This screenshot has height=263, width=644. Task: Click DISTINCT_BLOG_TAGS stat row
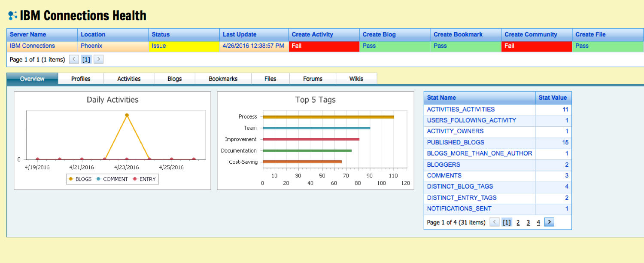click(498, 187)
